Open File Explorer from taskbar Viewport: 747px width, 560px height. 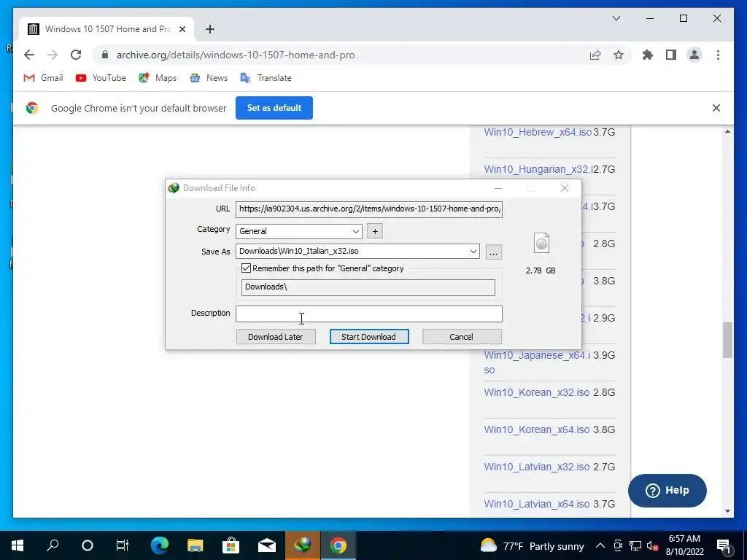click(195, 545)
